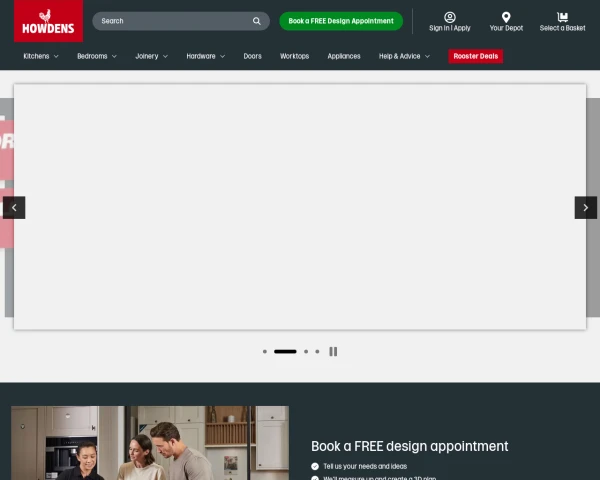The height and width of the screenshot is (480, 600).
Task: Select the active second carousel indicator
Action: pos(285,351)
